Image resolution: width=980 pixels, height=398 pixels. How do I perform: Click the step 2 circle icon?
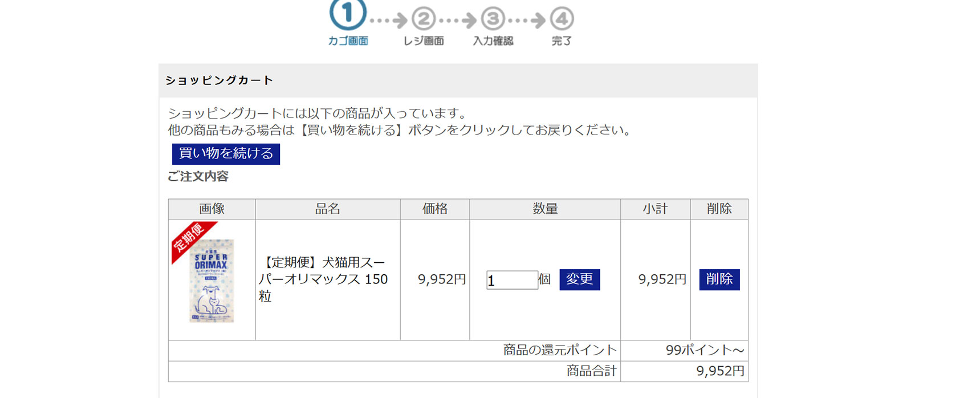click(424, 19)
